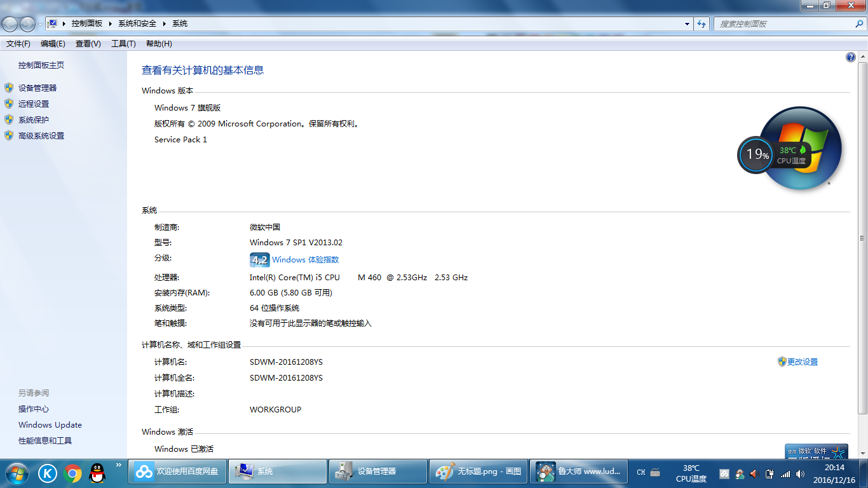Select the Windows 7 旗舰版 edition text

[x=187, y=108]
